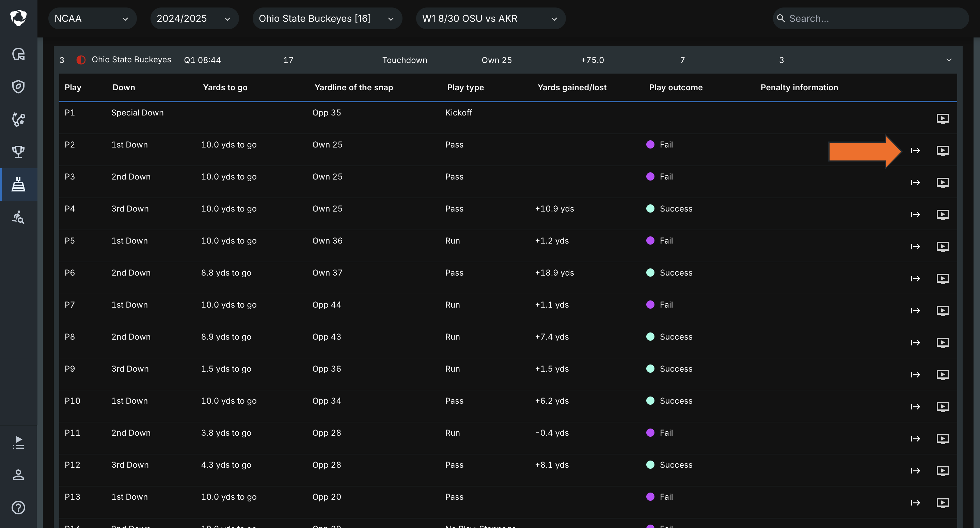Play video for P8 run play
The height and width of the screenshot is (528, 980).
tap(942, 343)
